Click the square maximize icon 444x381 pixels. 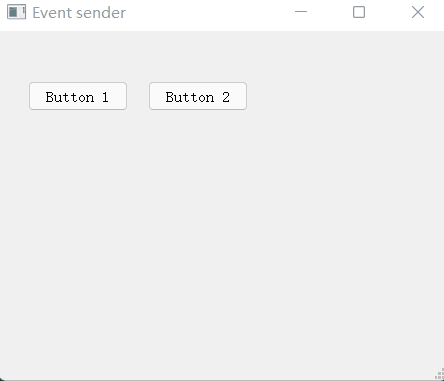coord(359,12)
